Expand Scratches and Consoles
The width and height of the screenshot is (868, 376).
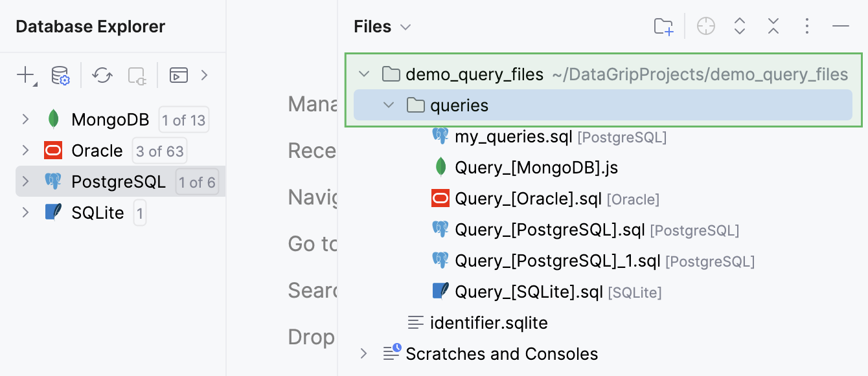363,354
